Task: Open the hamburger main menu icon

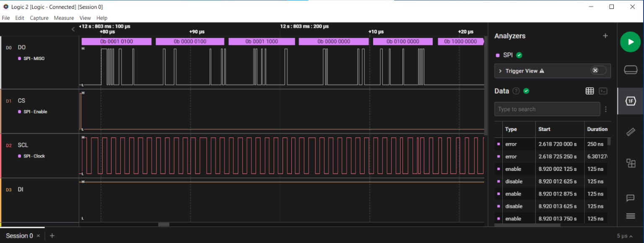Action: (x=630, y=216)
